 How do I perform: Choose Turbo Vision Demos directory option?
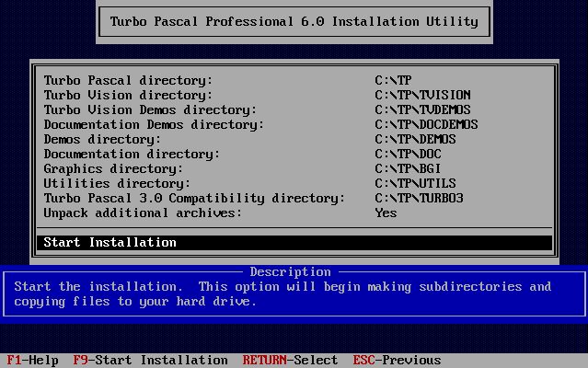click(x=150, y=109)
